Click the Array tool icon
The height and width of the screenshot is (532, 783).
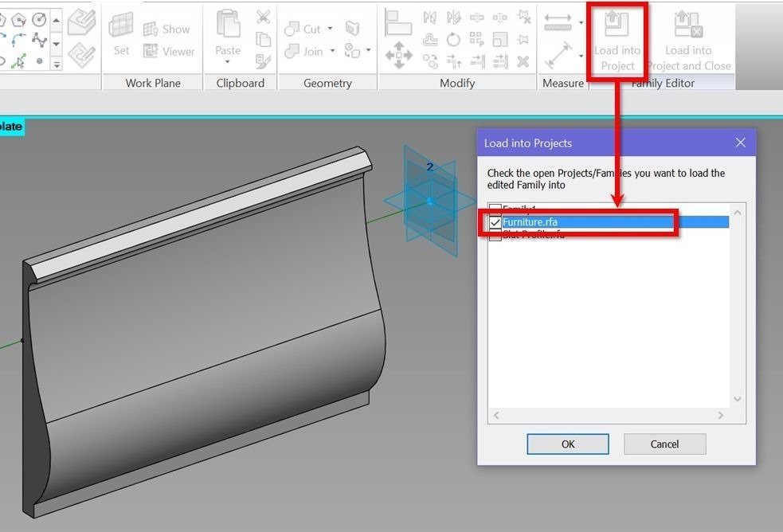click(476, 39)
